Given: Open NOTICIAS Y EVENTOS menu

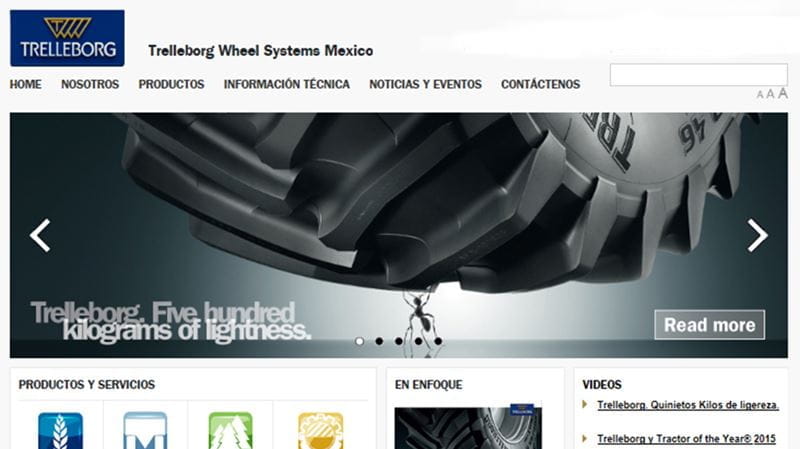Looking at the screenshot, I should coord(426,84).
